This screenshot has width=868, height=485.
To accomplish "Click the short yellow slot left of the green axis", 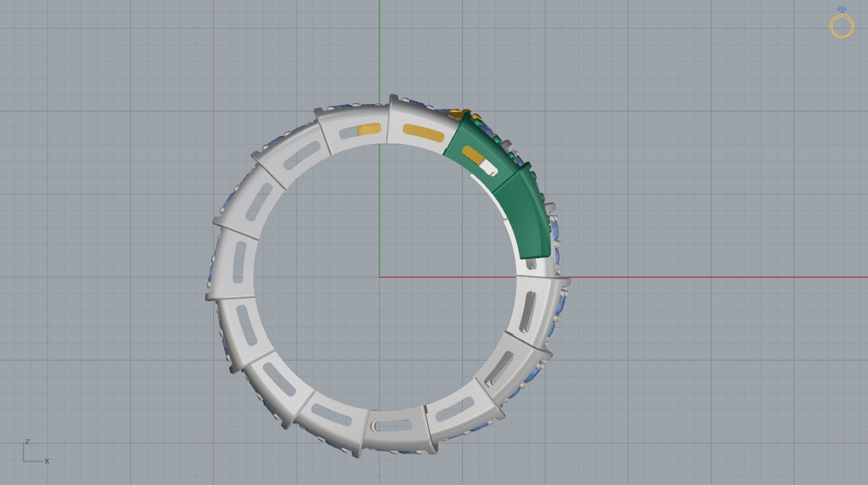I will click(369, 130).
